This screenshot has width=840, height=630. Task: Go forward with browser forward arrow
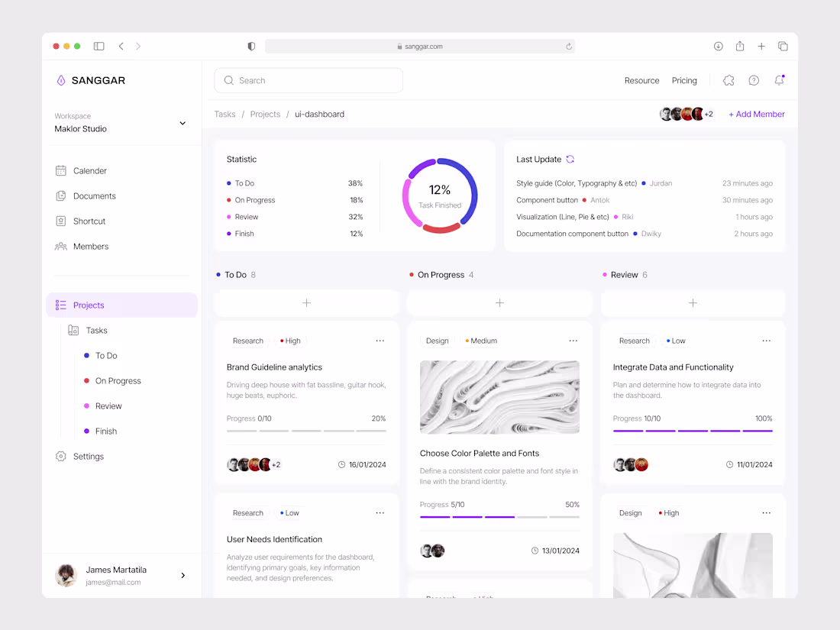click(138, 46)
